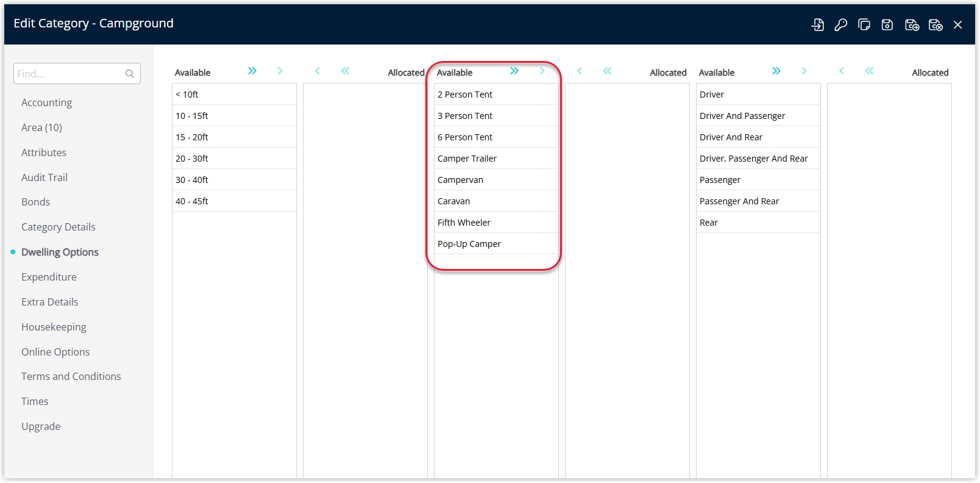Allocate selected item from the '< 10ft' size list
The image size is (980, 483).
point(280,71)
